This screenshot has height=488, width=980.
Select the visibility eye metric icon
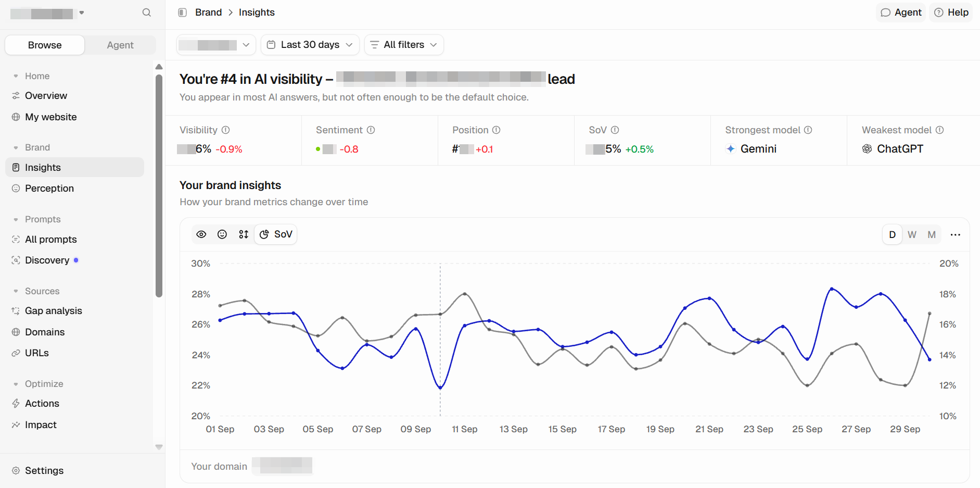201,234
